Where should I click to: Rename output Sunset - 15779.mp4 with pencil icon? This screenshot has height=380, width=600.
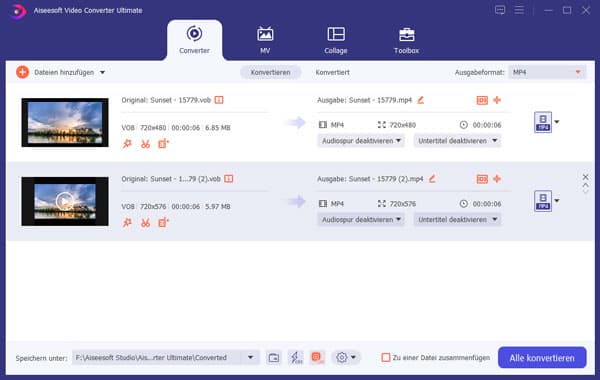coord(421,100)
